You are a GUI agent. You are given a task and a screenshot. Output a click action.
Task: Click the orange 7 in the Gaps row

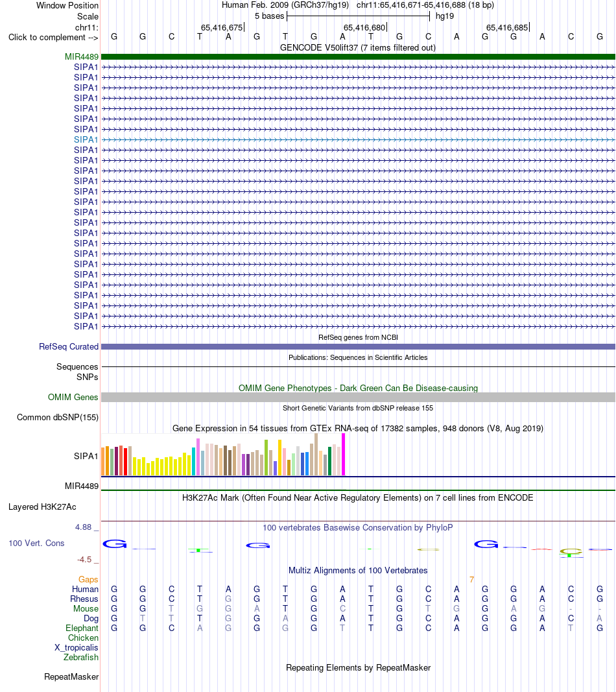pos(471,579)
